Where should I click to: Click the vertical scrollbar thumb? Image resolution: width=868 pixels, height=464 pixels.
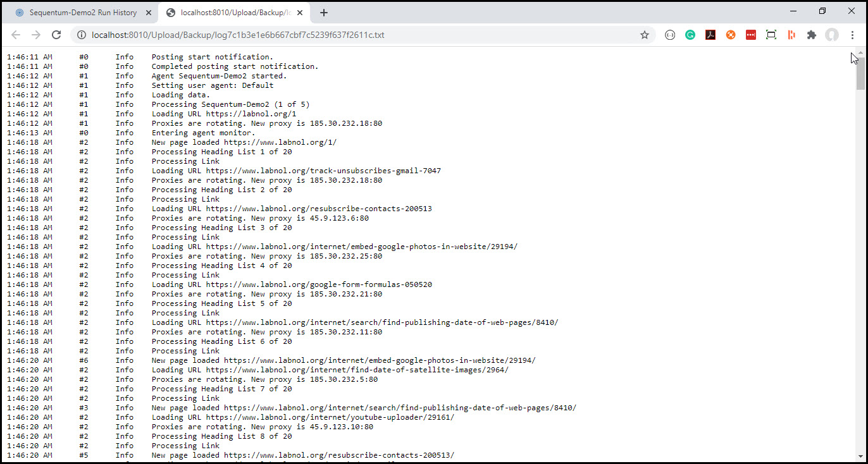tap(862, 73)
